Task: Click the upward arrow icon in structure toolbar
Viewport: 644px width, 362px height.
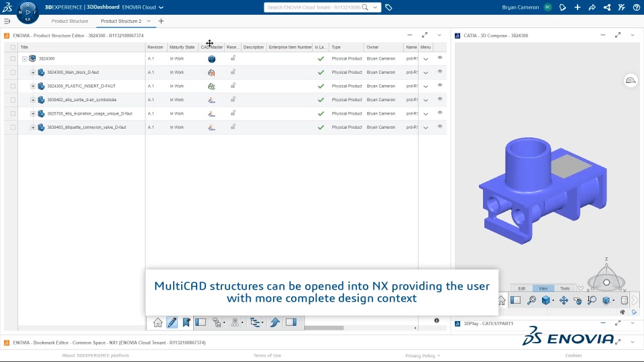Action: (x=275, y=322)
